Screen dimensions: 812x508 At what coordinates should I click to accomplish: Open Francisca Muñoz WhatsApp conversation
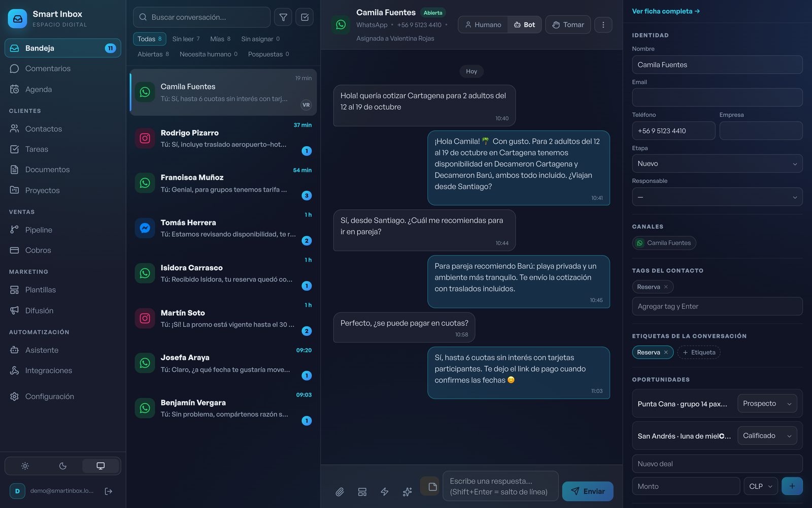[223, 183]
